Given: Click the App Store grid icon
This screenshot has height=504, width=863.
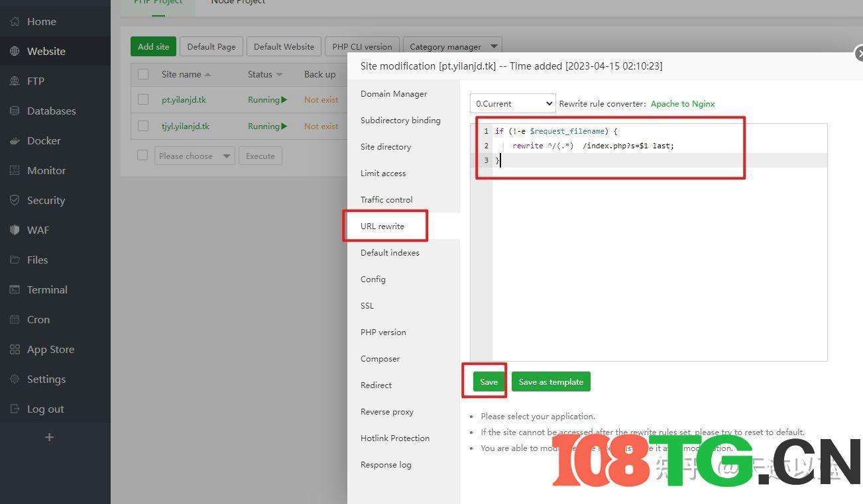Looking at the screenshot, I should 15,350.
